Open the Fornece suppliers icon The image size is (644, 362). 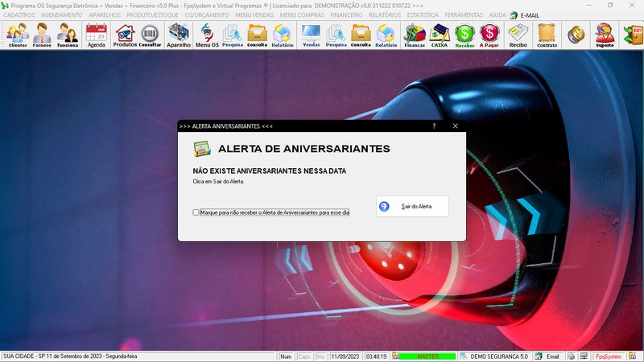42,35
